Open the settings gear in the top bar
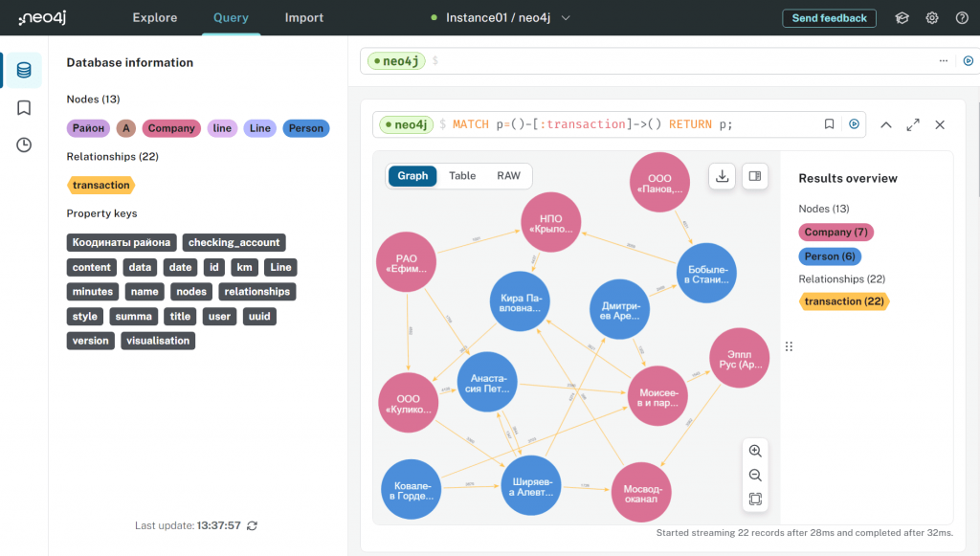 coord(931,17)
